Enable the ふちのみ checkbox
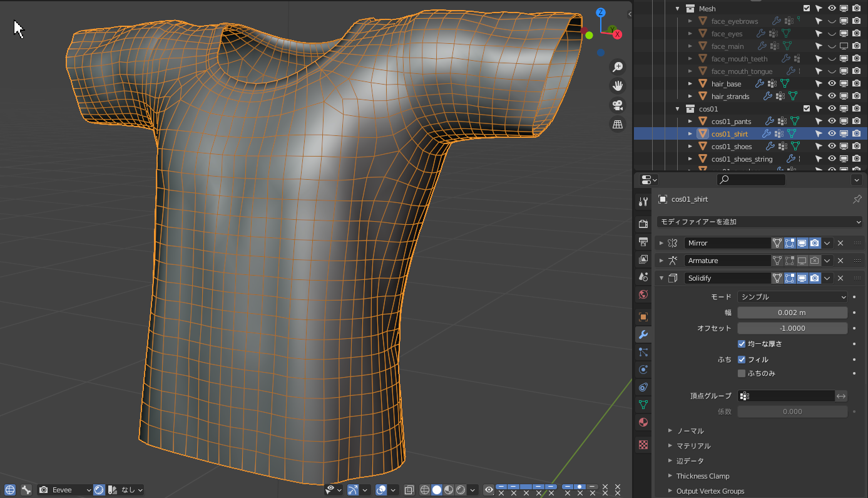The height and width of the screenshot is (498, 868). click(x=742, y=373)
